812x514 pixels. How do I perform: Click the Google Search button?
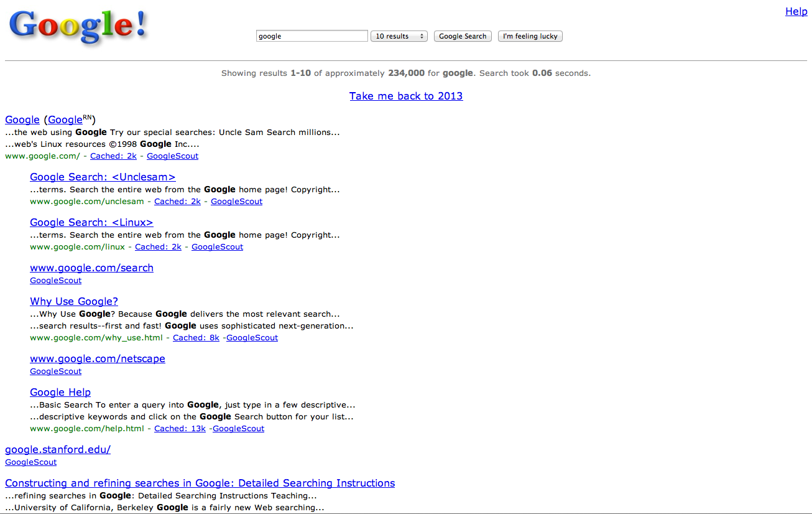[463, 36]
